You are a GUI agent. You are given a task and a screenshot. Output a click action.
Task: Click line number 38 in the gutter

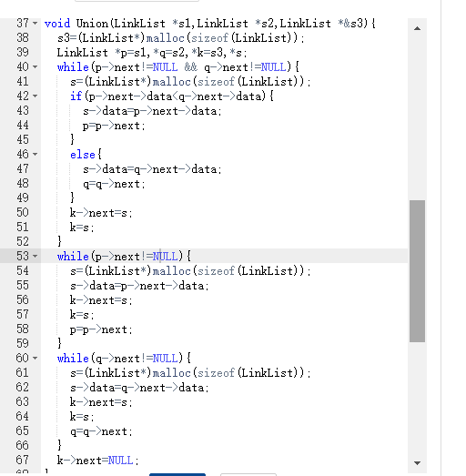click(x=23, y=38)
